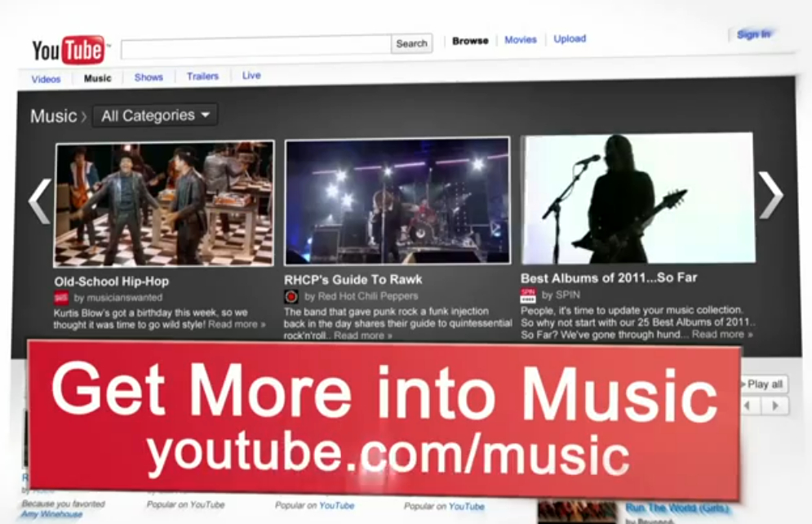This screenshot has width=812, height=524.
Task: Click Best Albums of 2011...So Far title
Action: pyautogui.click(x=609, y=278)
